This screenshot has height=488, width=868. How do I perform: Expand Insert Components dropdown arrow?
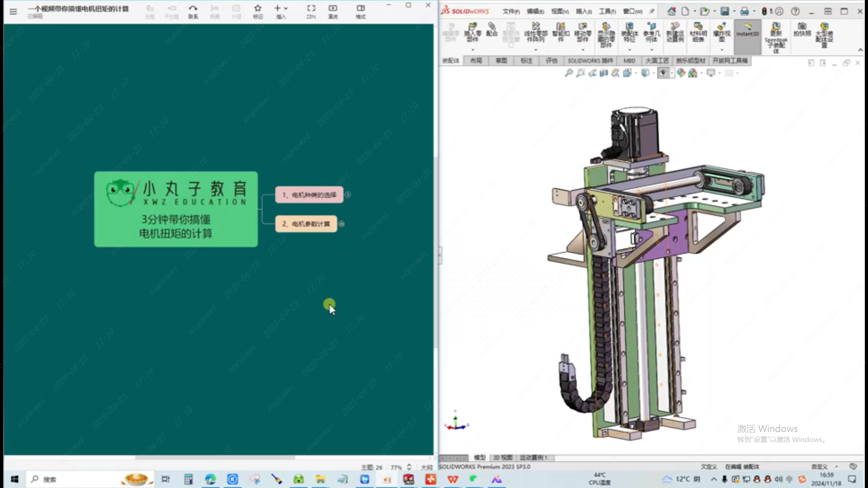pyautogui.click(x=472, y=49)
